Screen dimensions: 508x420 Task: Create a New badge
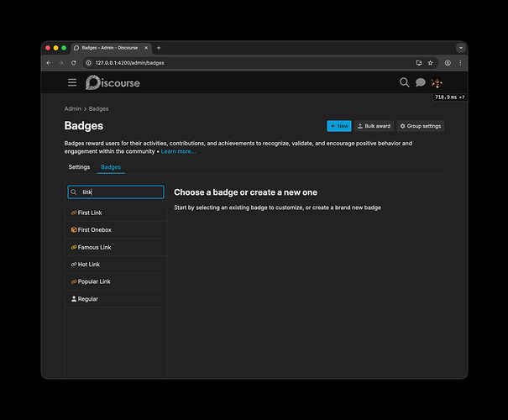click(x=339, y=126)
